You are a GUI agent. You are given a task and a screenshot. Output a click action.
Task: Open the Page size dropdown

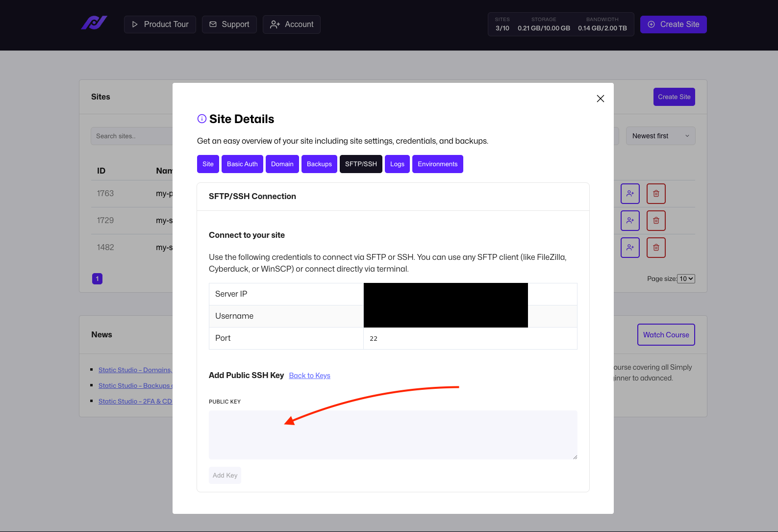coord(686,279)
